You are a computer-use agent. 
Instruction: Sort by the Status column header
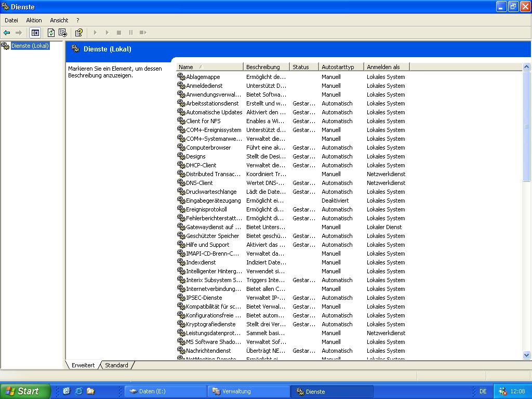click(304, 67)
